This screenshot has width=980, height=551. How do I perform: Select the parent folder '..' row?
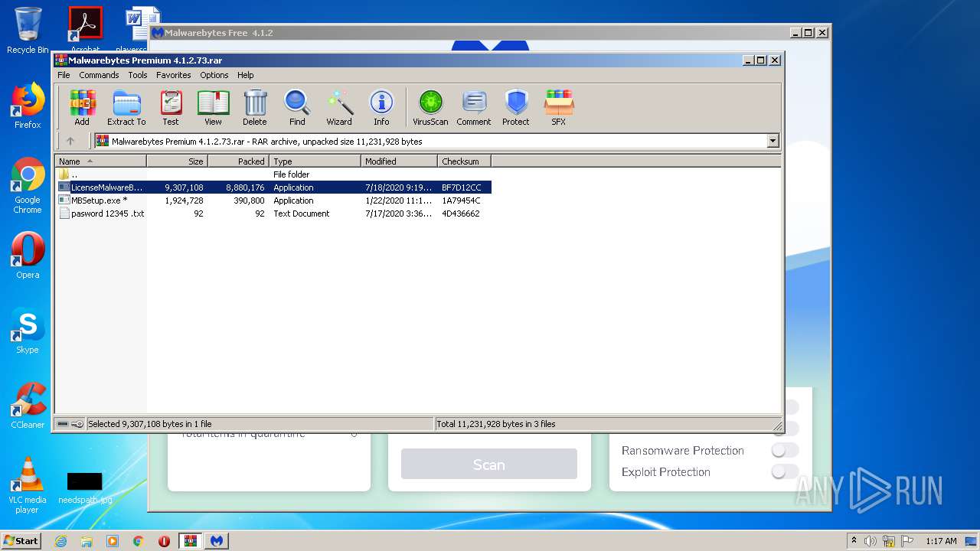[x=273, y=174]
